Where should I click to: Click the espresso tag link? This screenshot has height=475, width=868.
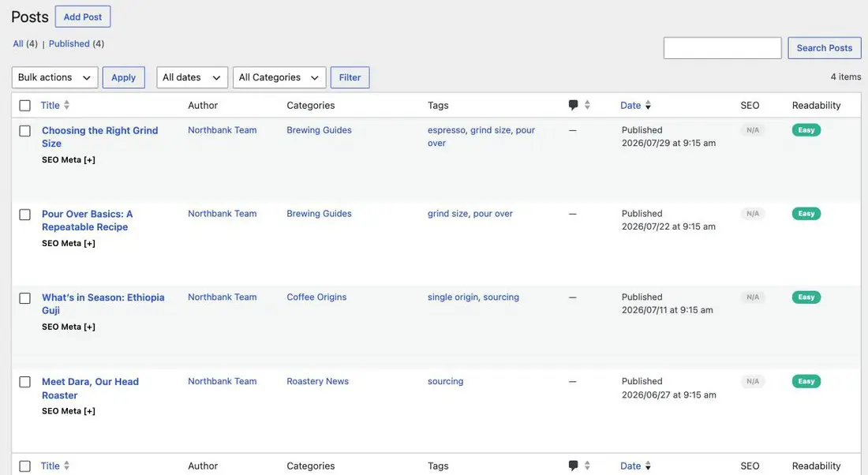click(447, 130)
